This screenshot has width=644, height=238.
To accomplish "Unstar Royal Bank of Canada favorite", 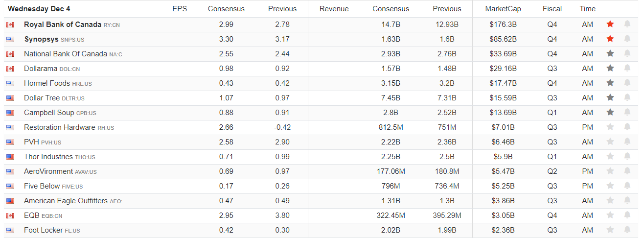I will [x=610, y=24].
